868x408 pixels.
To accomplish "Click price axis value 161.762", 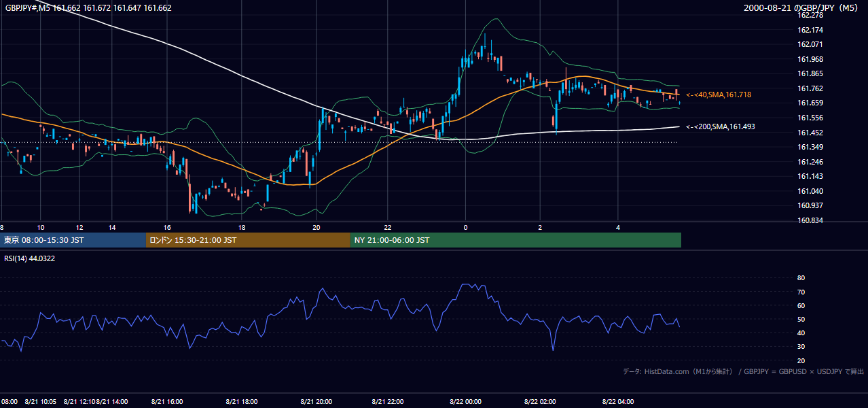I will 810,88.
